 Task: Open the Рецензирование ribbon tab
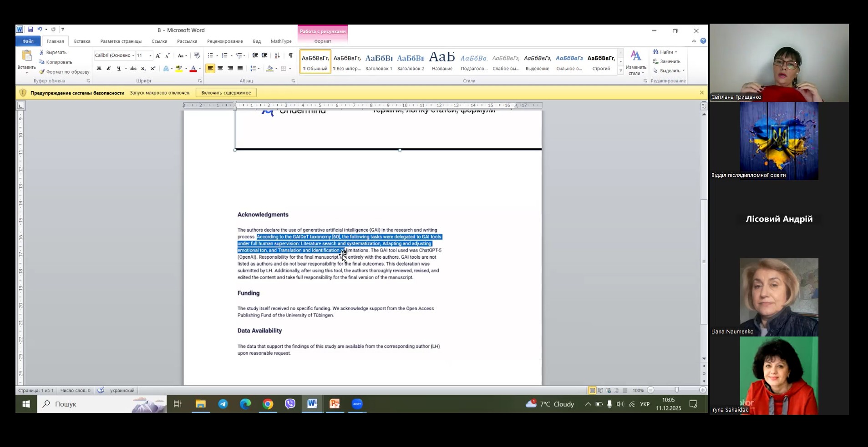225,41
